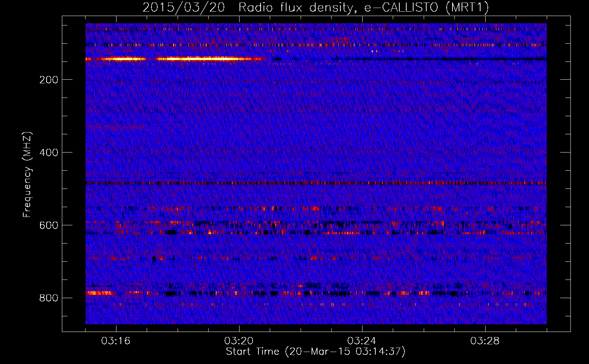The height and width of the screenshot is (364, 589).
Task: Click the 'Frequency (MHZ)' axis label
Action: (x=27, y=174)
